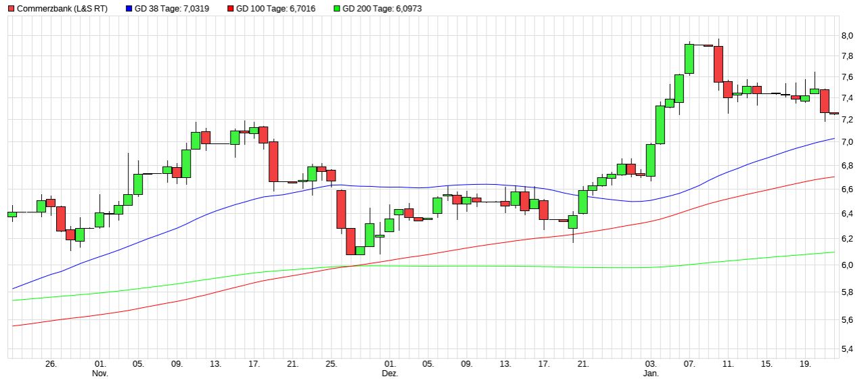Screen dimensions: 868x383
Task: Select the 'Commerzbank (L&S RT)' legend label
Action: point(62,9)
